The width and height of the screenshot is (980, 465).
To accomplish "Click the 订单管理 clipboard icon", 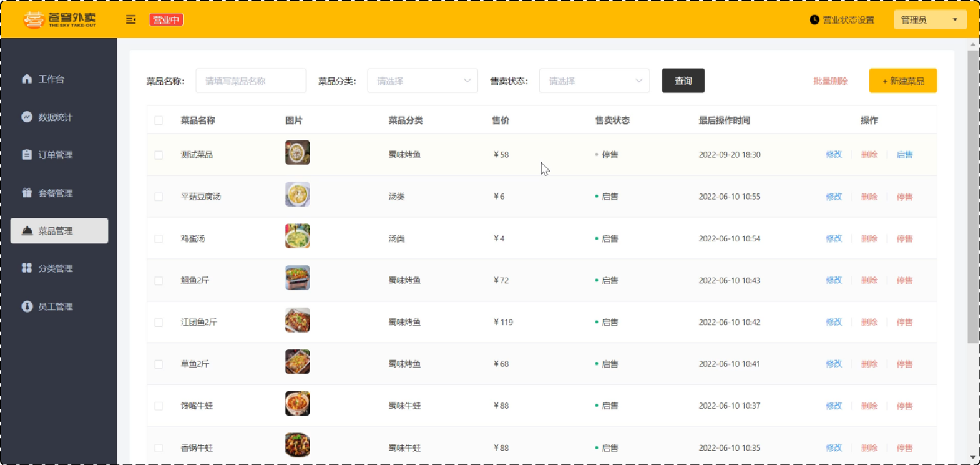I will click(27, 155).
